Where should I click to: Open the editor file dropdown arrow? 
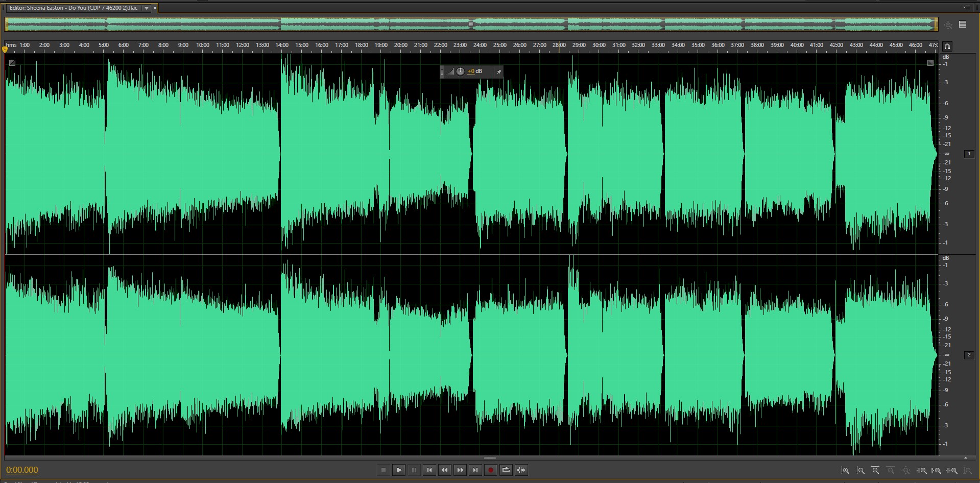click(147, 8)
